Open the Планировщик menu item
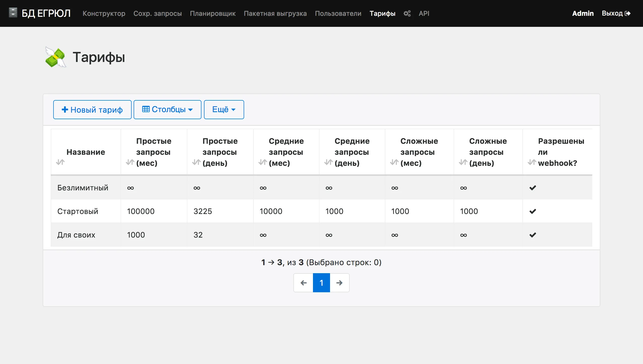 click(212, 13)
